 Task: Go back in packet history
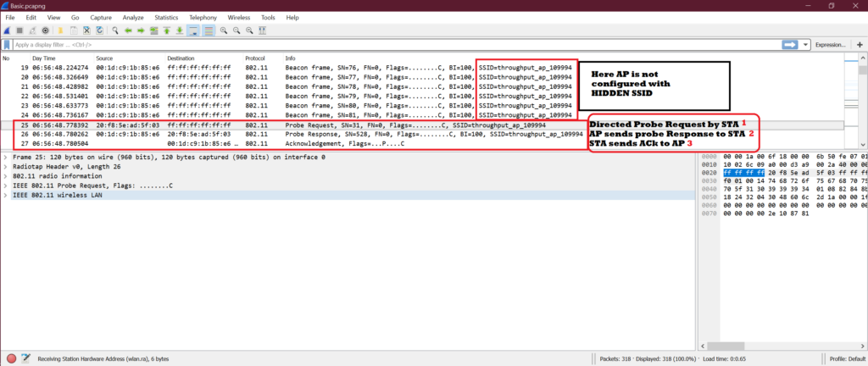click(x=128, y=30)
